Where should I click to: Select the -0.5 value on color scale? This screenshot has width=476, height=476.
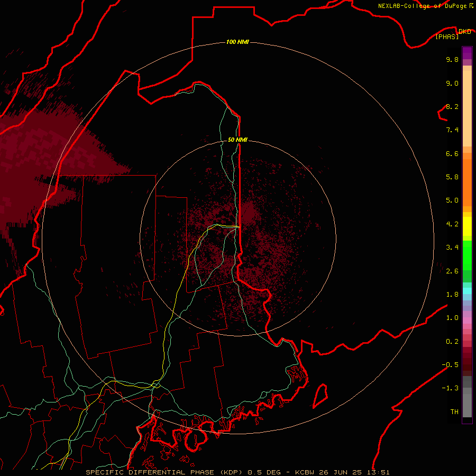pyautogui.click(x=450, y=365)
